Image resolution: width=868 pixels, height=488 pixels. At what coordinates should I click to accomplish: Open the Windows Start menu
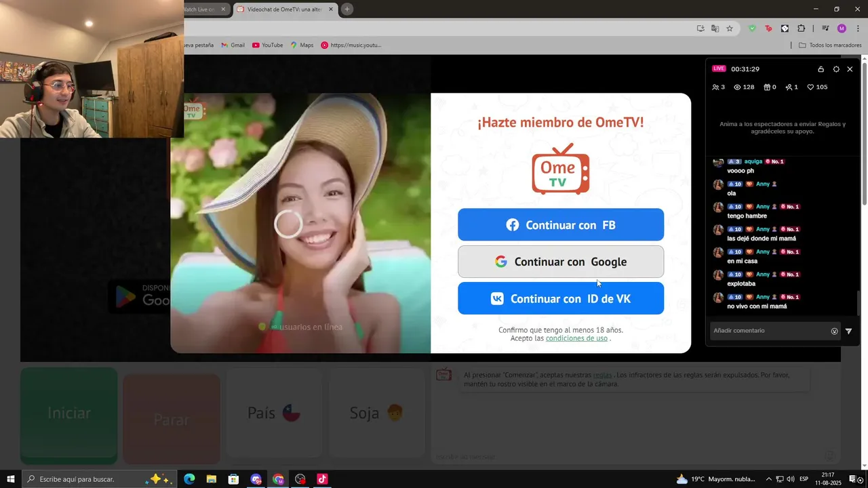(11, 479)
